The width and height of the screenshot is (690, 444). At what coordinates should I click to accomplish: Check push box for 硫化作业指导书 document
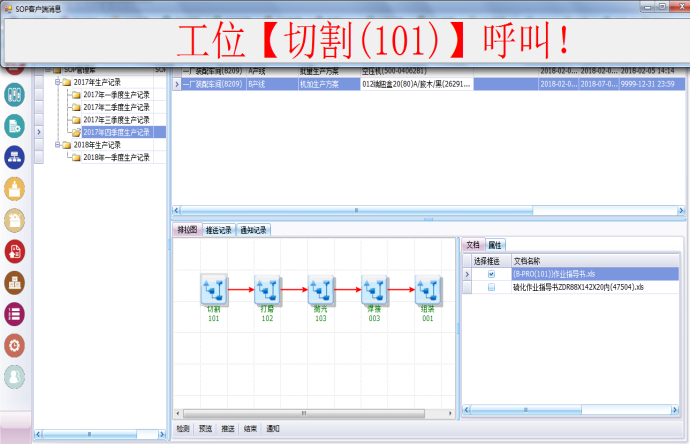(x=492, y=287)
